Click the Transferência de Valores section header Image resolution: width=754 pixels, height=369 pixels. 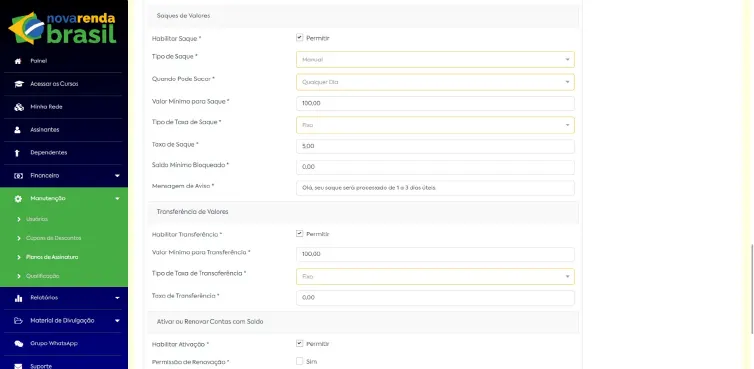tap(363, 212)
